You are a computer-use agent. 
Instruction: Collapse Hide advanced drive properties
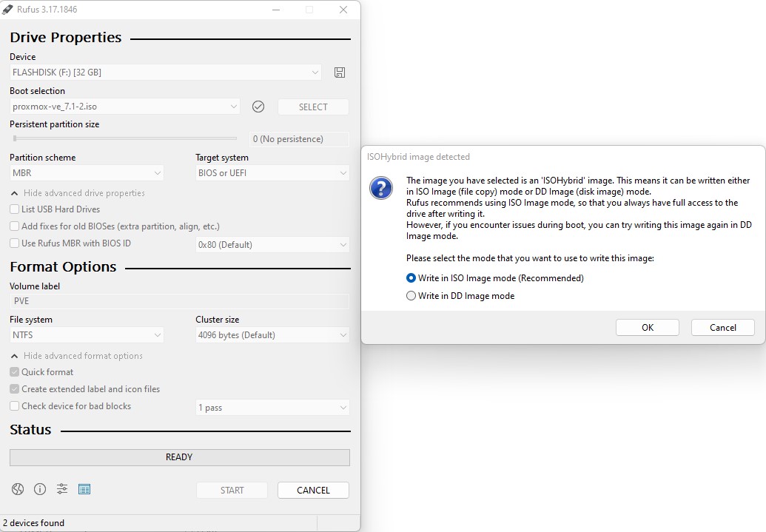coord(78,193)
